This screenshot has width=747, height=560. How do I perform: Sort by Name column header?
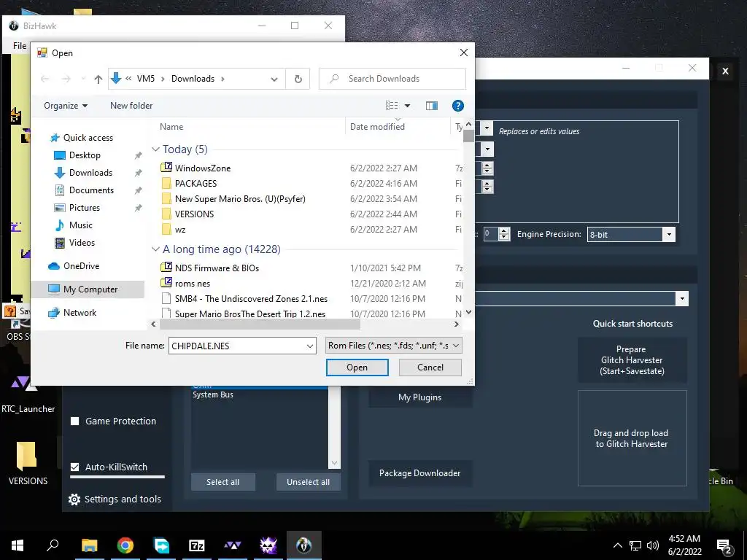[171, 127]
